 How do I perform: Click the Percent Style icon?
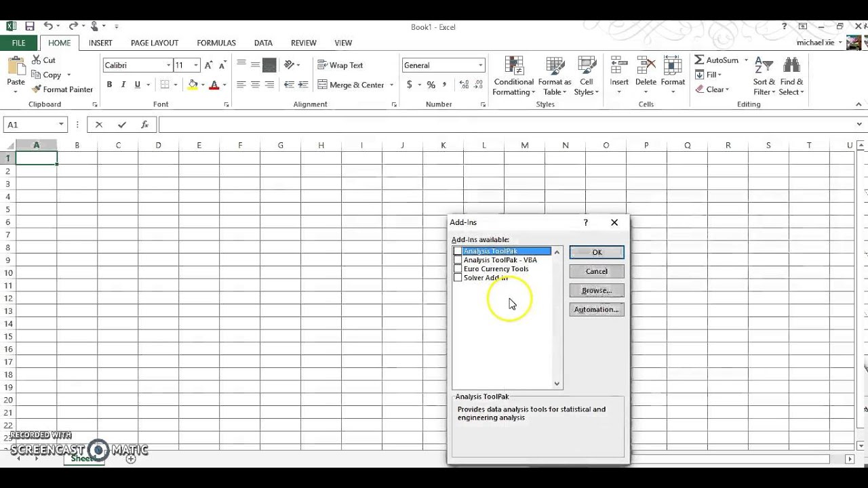coord(431,85)
